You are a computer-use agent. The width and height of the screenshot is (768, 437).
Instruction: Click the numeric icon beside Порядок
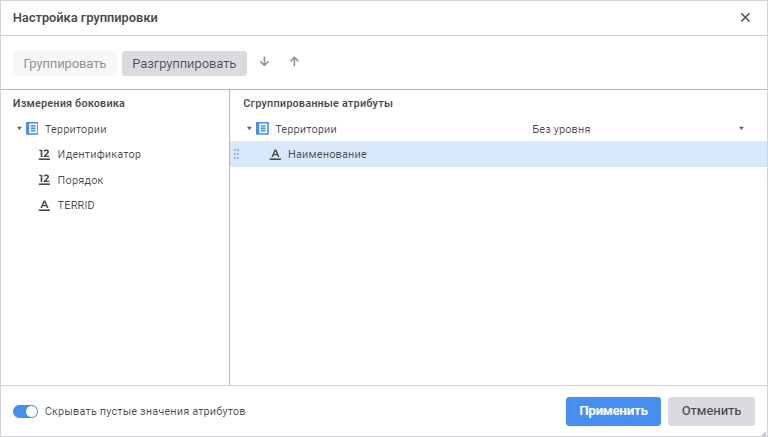(44, 180)
